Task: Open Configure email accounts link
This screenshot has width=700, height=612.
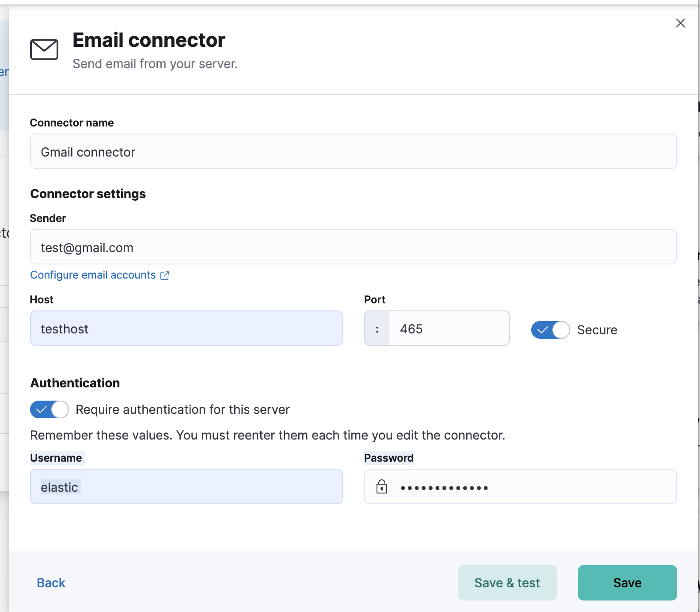Action: [93, 275]
